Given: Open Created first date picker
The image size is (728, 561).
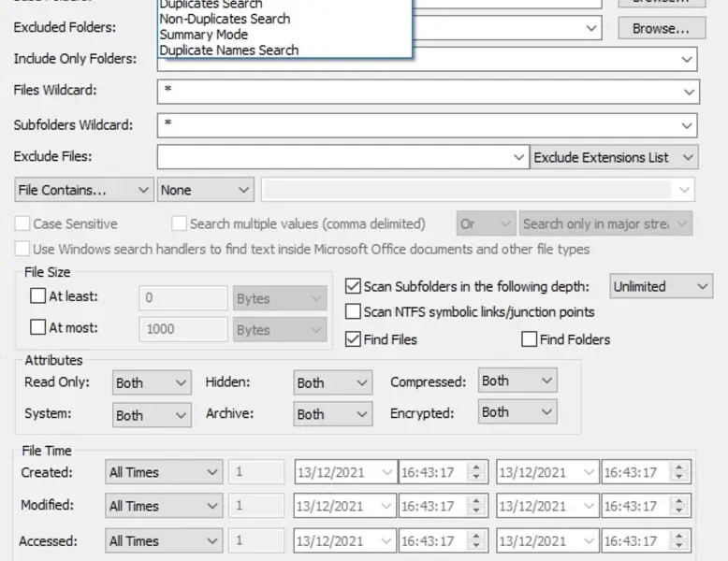Looking at the screenshot, I should click(x=386, y=472).
